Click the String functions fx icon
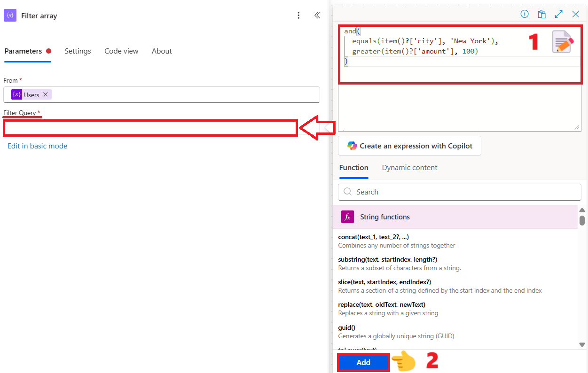588x373 pixels. (347, 217)
